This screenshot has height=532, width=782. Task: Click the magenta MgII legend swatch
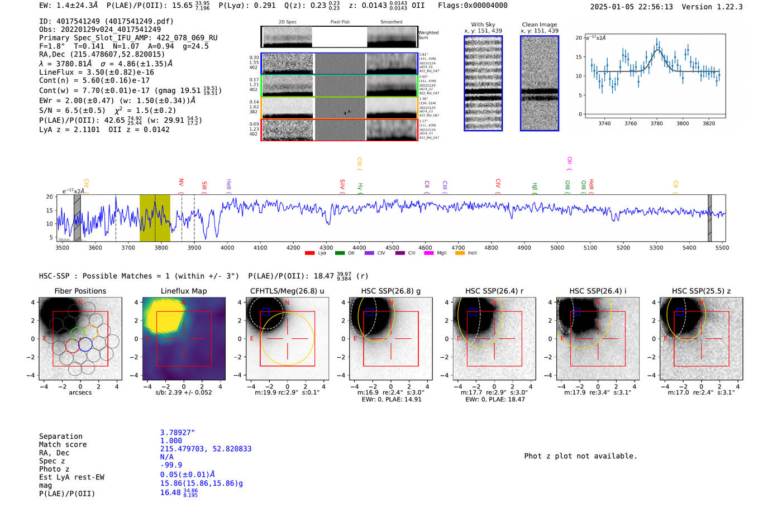[429, 253]
